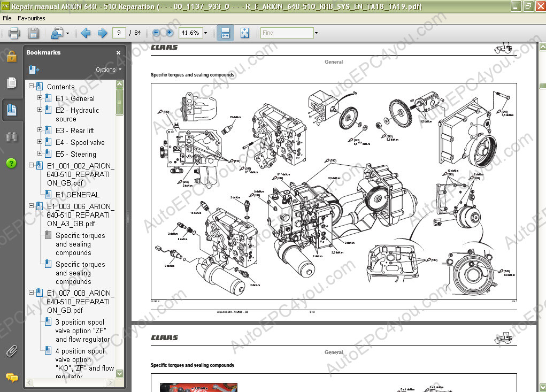546x392 pixels.
Task: Click the zoom out minus button
Action: point(156,33)
